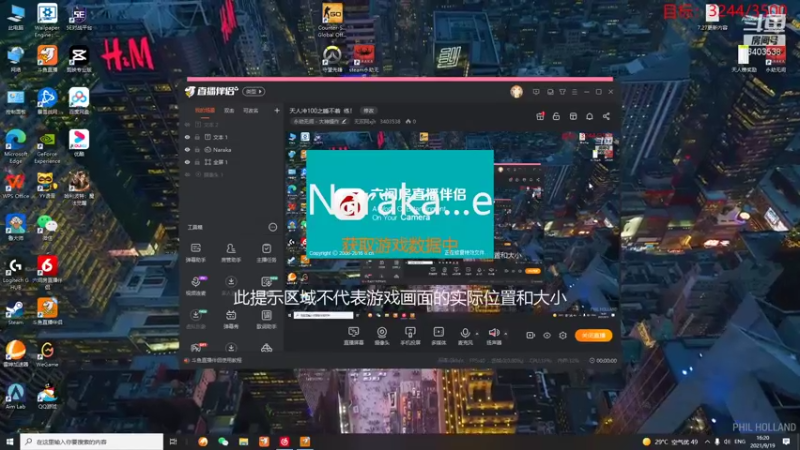The image size is (800, 450).
Task: Toggle eye visibility for Naraka layer
Action: click(x=187, y=150)
